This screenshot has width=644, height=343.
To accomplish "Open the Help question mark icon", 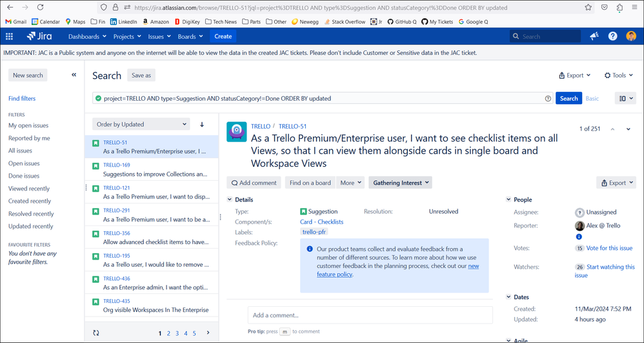I will (x=613, y=36).
